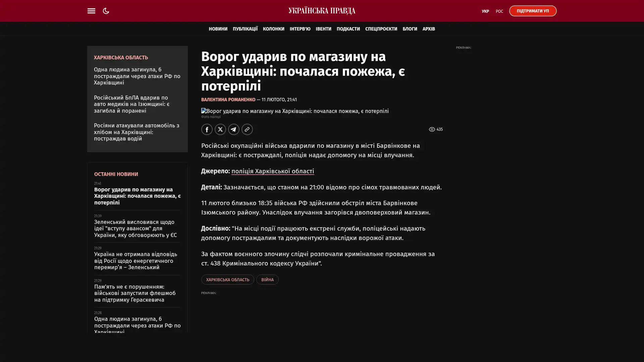Open the hamburger menu icon
The height and width of the screenshot is (362, 644).
[x=91, y=11]
